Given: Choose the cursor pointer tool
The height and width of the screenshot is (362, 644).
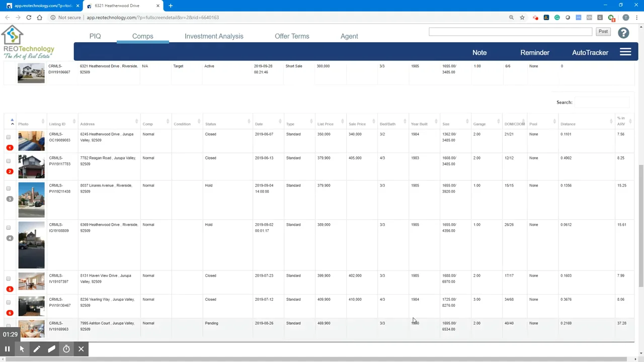Looking at the screenshot, I should (22, 349).
